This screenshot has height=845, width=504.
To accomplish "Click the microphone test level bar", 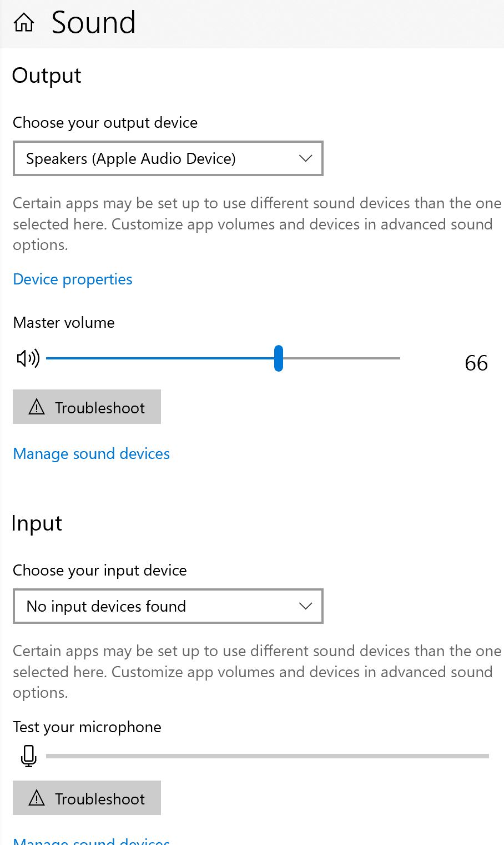I will click(x=267, y=756).
